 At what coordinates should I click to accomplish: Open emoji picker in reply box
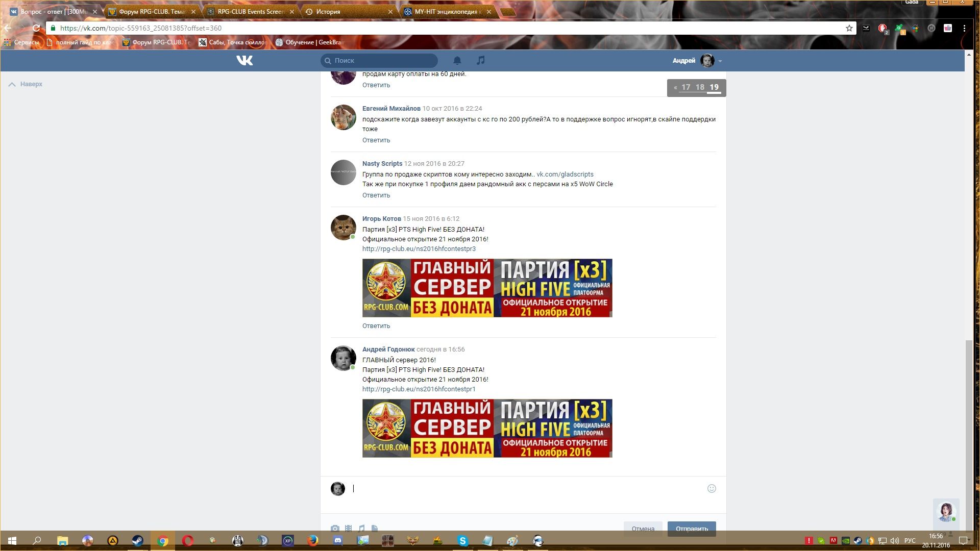tap(712, 489)
